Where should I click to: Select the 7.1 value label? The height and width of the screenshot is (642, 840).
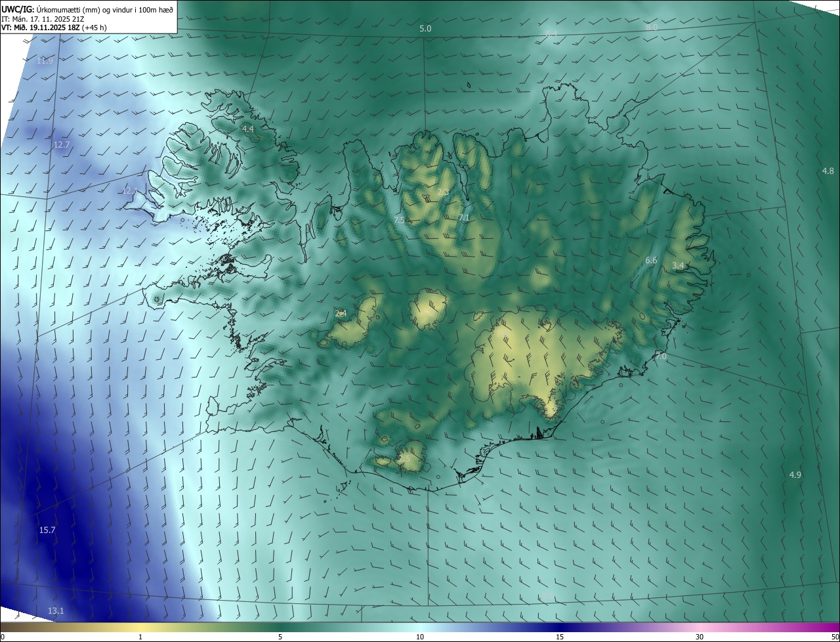[x=464, y=217]
